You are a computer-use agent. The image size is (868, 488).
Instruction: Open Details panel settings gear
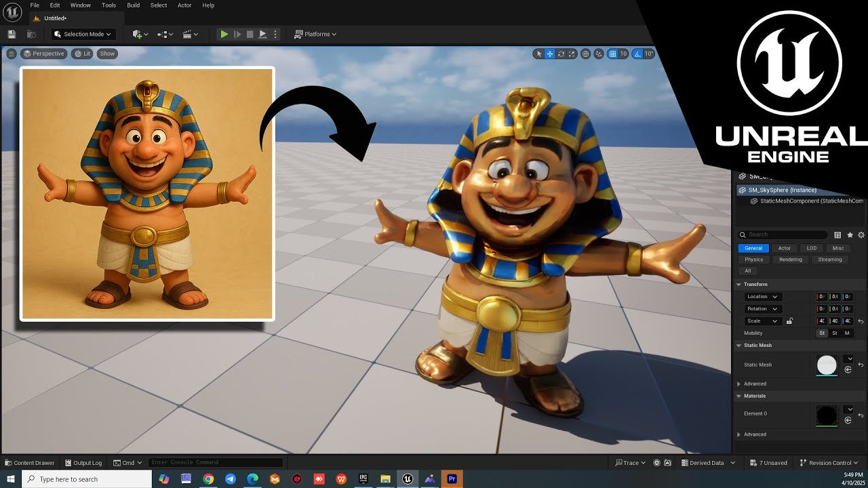pos(861,235)
